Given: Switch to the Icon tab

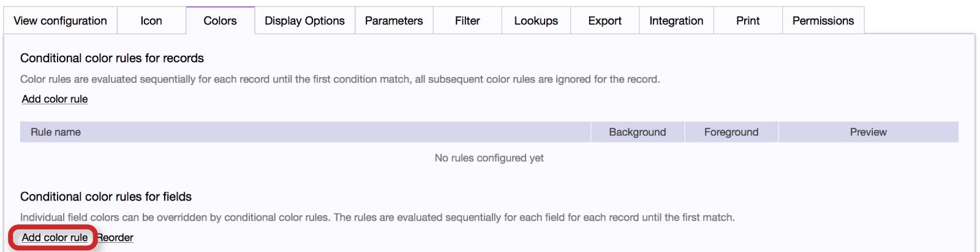Looking at the screenshot, I should coord(151,21).
